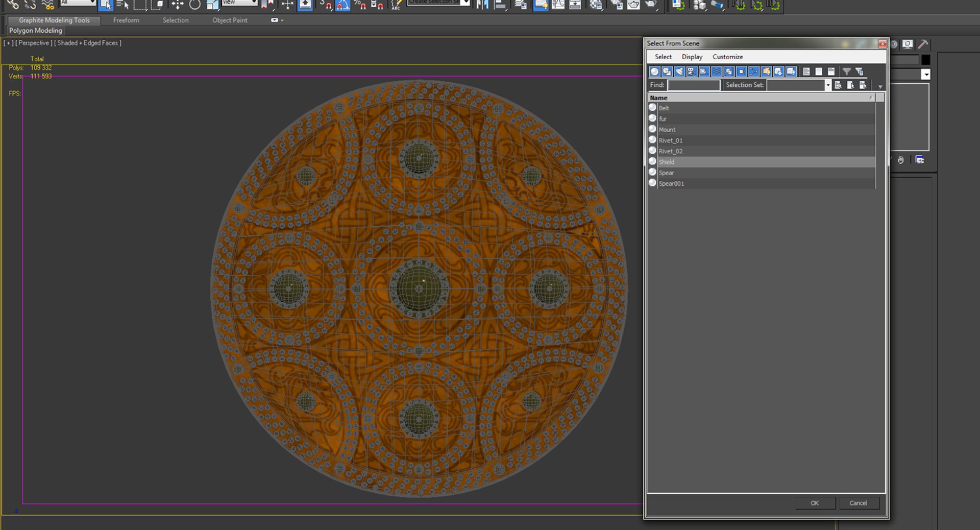The height and width of the screenshot is (530, 980).
Task: Toggle Display Shapes filter in dialog
Action: click(x=667, y=71)
